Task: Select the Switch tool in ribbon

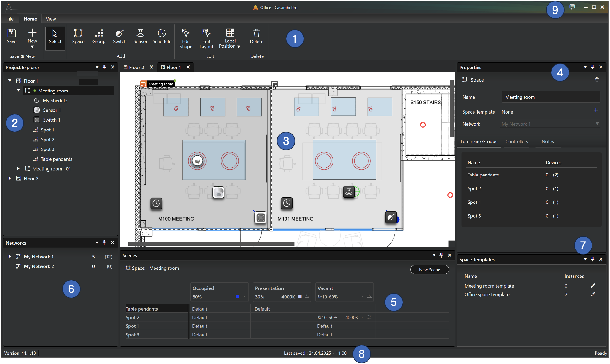Action: tap(120, 36)
